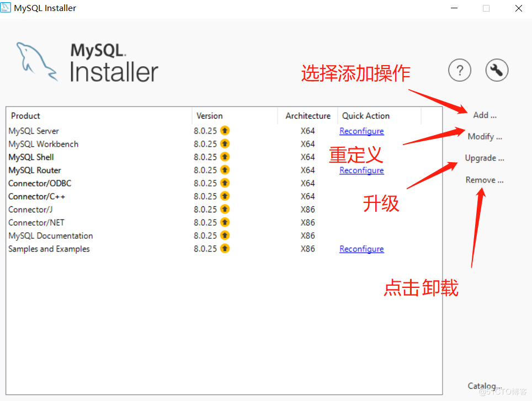Screen dimensions: 532x401
Task: Select the MySQL Router row
Action: click(x=224, y=170)
